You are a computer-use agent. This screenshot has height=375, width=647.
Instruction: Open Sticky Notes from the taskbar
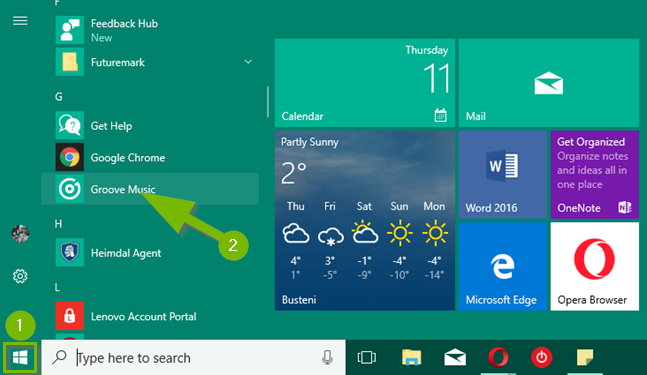585,357
